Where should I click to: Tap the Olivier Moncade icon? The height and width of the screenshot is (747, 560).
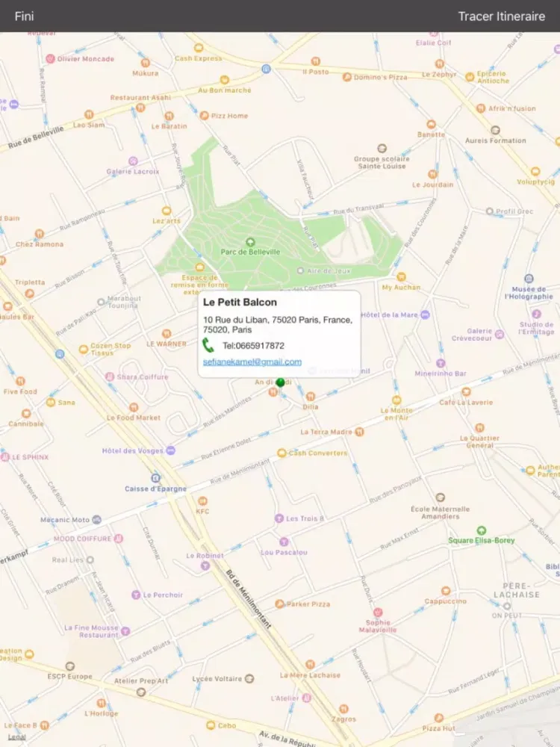50,58
